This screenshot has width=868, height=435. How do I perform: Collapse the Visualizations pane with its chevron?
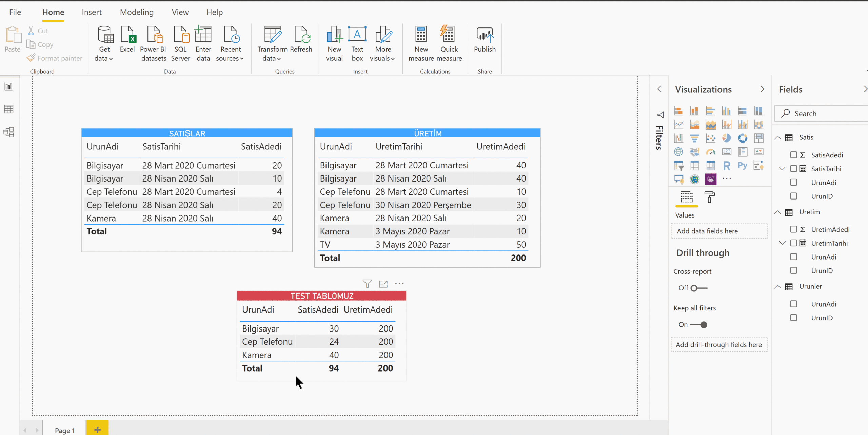[763, 89]
